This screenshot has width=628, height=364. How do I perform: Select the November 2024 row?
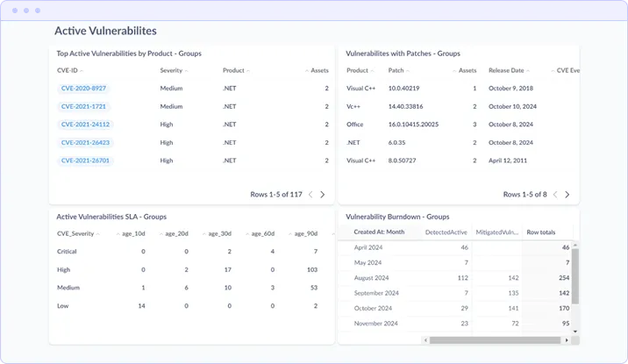(455, 324)
